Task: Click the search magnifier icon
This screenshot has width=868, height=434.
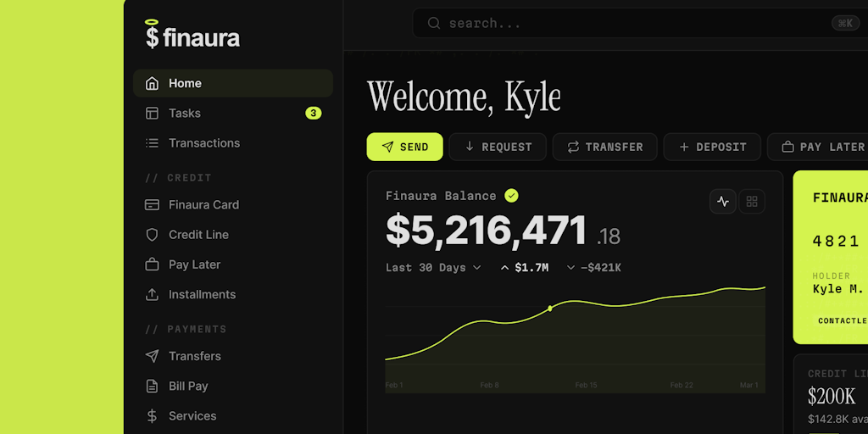Action: pos(434,23)
